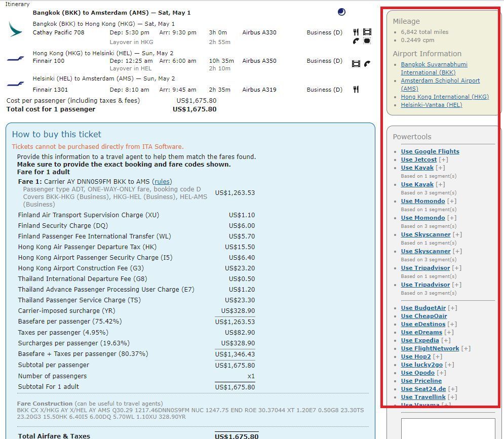504x439 pixels.
Task: Click Use Travellink link
Action: click(x=423, y=397)
